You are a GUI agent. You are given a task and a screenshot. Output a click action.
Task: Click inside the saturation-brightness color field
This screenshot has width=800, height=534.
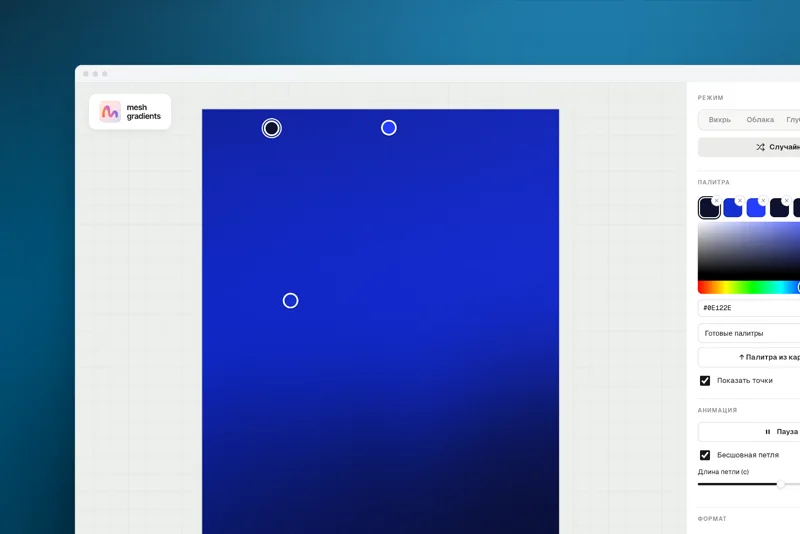[749, 251]
